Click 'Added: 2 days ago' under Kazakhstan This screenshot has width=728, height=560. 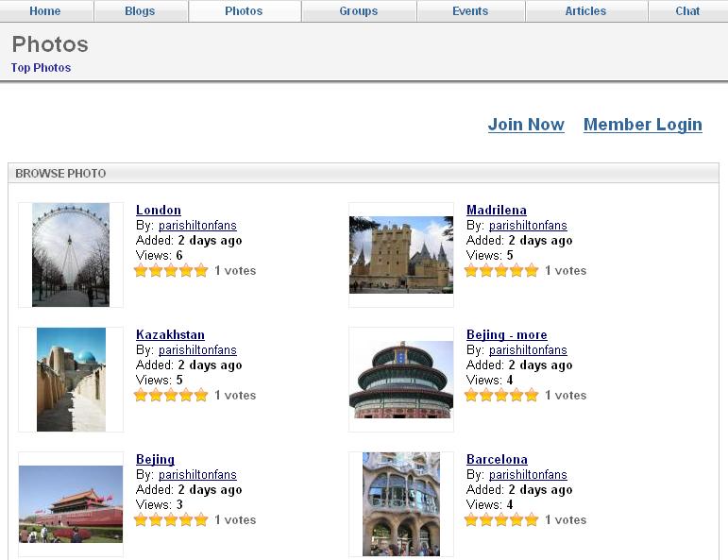point(189,365)
